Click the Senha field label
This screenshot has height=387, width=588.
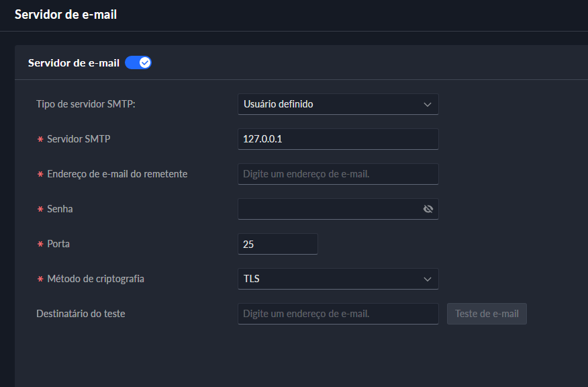pyautogui.click(x=60, y=209)
